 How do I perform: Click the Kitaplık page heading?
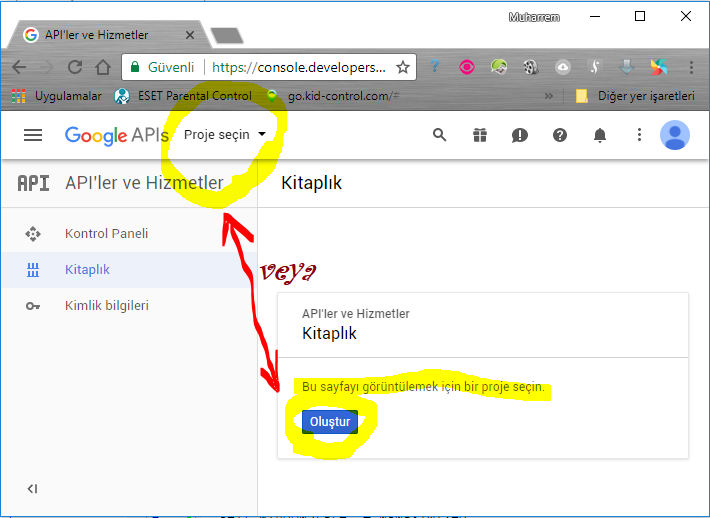[312, 183]
